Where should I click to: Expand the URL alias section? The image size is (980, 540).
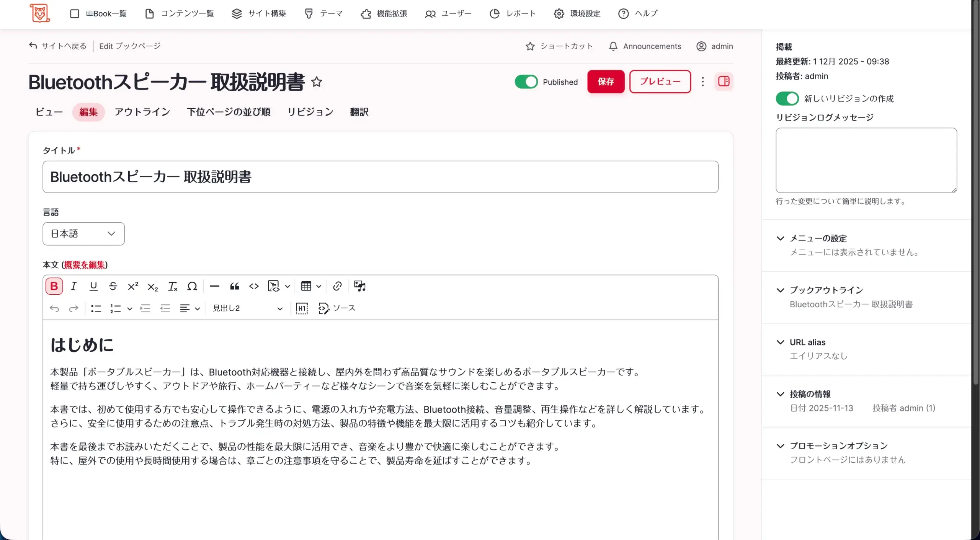[808, 342]
